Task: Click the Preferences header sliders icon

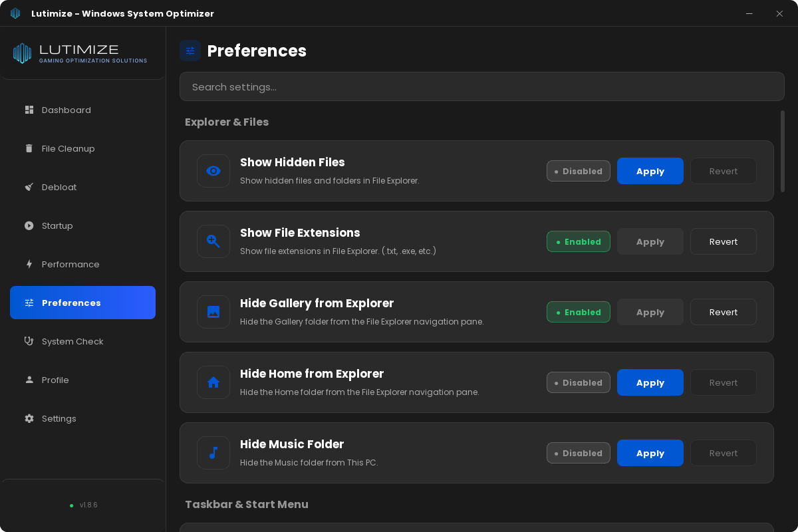Action: (190, 51)
